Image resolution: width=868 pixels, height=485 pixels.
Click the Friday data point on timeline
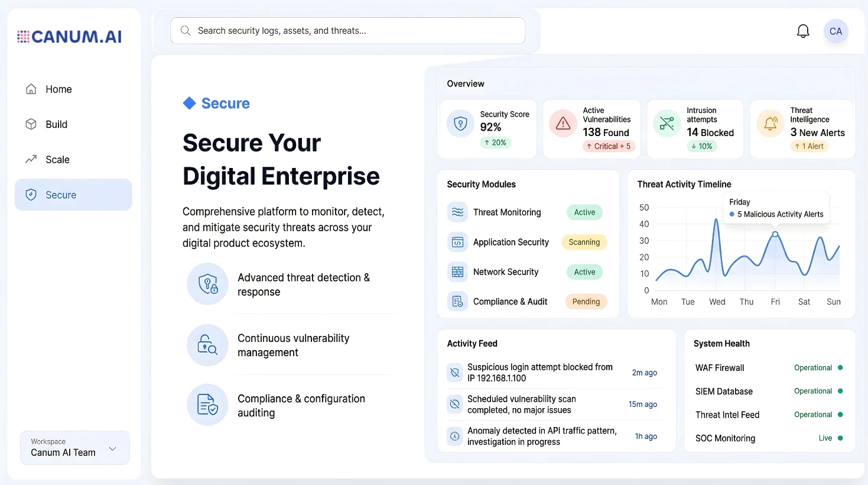pos(775,234)
